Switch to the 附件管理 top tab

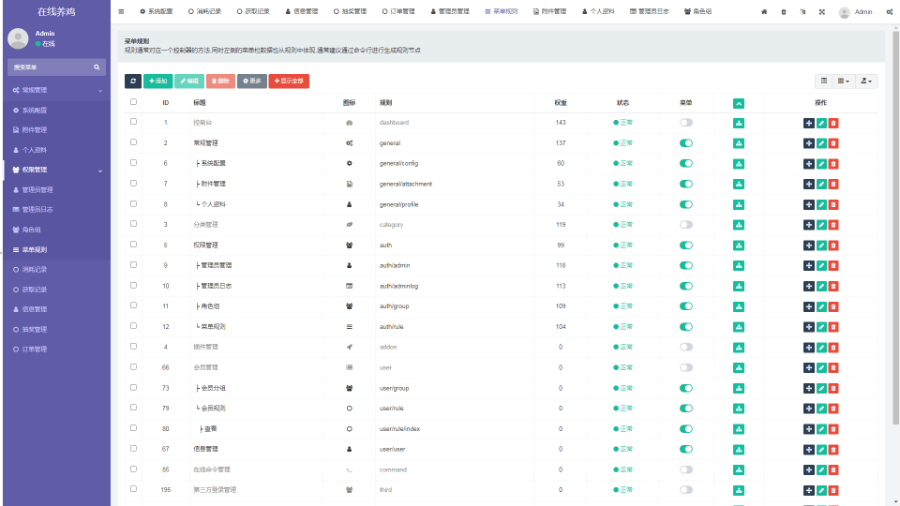click(550, 12)
